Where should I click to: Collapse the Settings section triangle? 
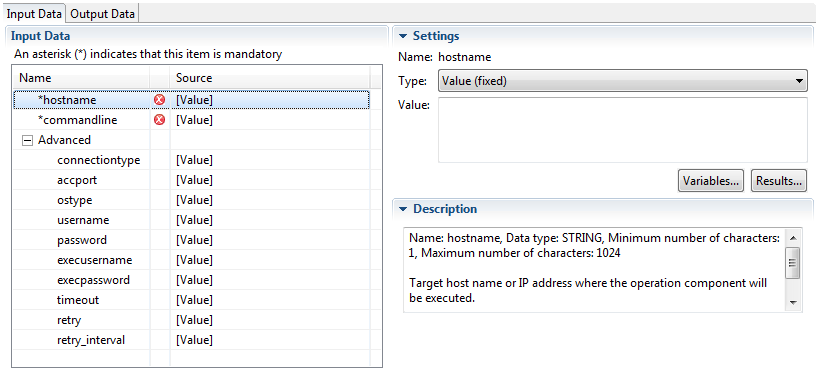click(x=403, y=36)
